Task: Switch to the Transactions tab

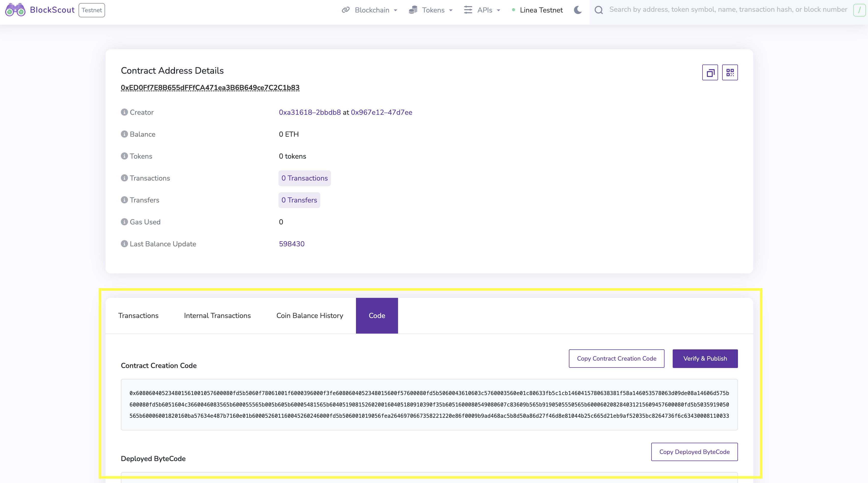Action: click(x=138, y=315)
